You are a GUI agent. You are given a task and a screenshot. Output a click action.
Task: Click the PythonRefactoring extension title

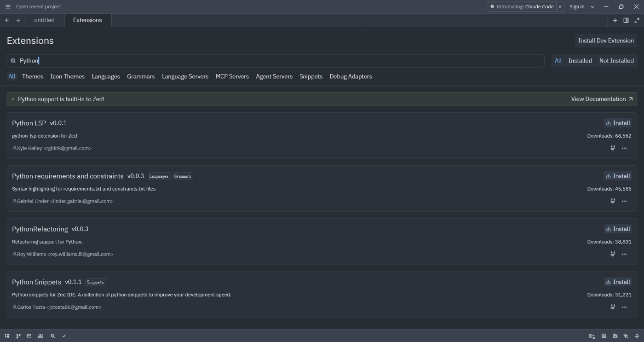tap(40, 229)
